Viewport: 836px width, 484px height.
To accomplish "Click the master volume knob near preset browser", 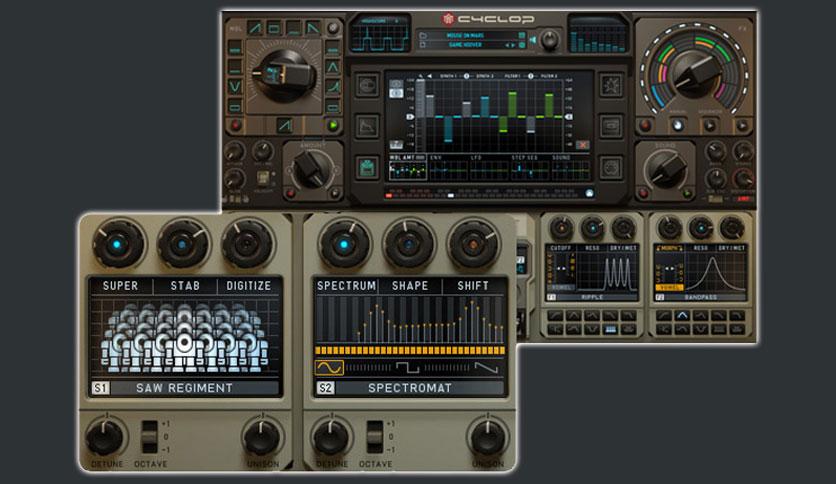I will [x=549, y=40].
